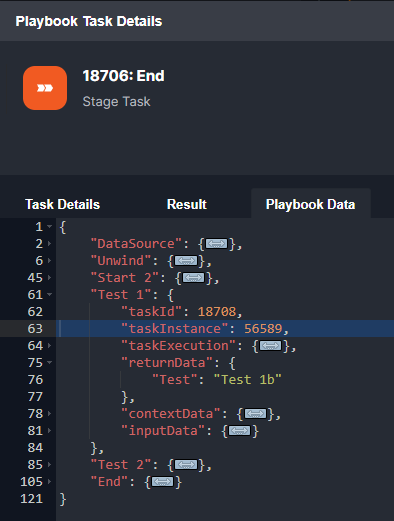394x521 pixels.
Task: Unfold the Start 2 collapsed object icon
Action: (x=193, y=278)
